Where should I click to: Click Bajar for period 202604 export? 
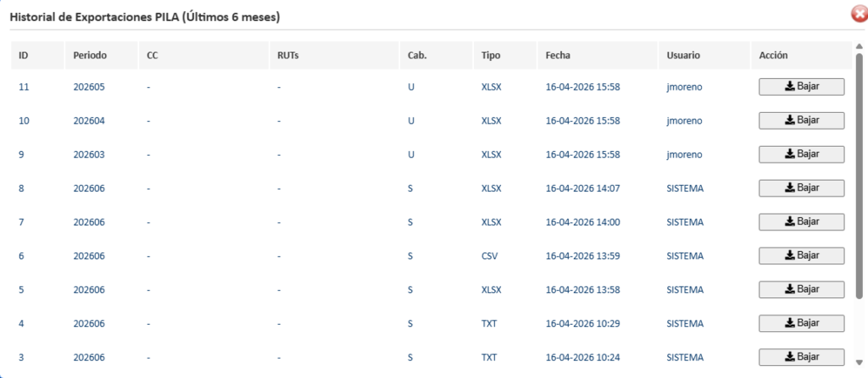pos(801,120)
